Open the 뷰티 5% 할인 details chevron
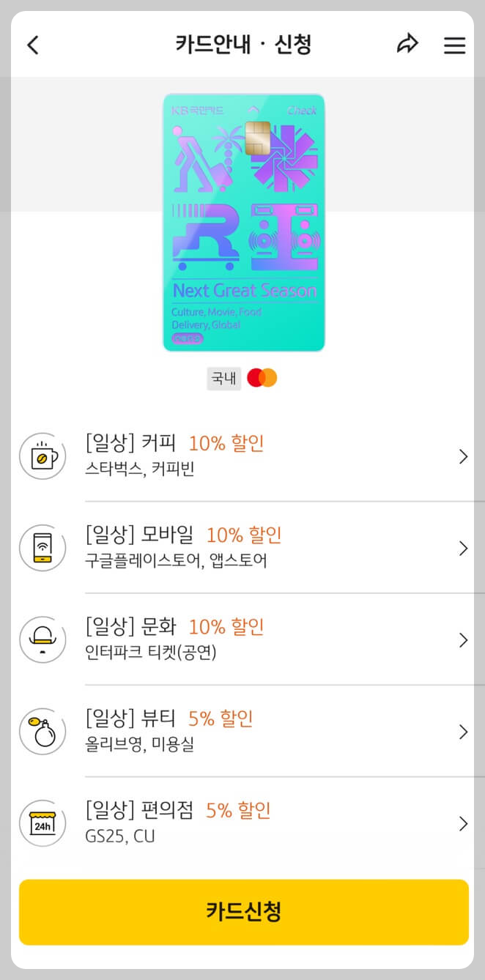 (x=463, y=731)
